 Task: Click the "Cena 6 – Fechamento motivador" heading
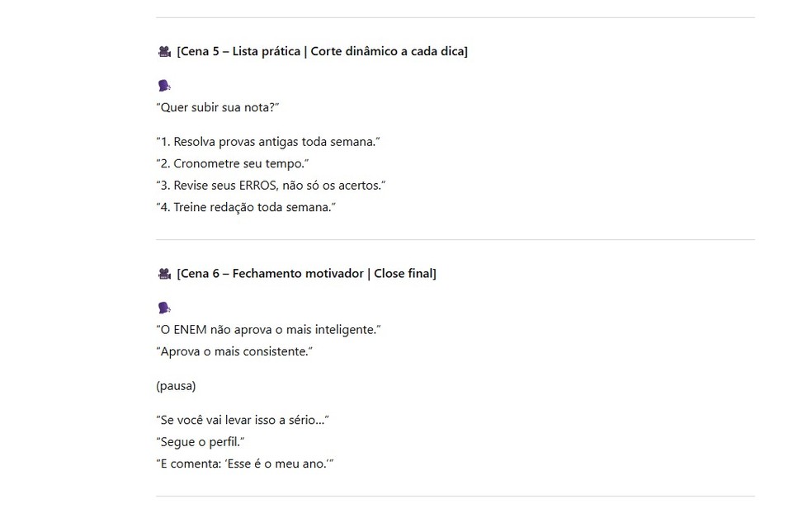[306, 274]
